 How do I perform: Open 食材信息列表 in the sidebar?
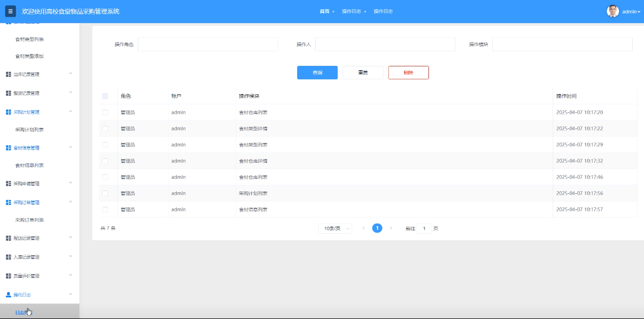pyautogui.click(x=30, y=166)
